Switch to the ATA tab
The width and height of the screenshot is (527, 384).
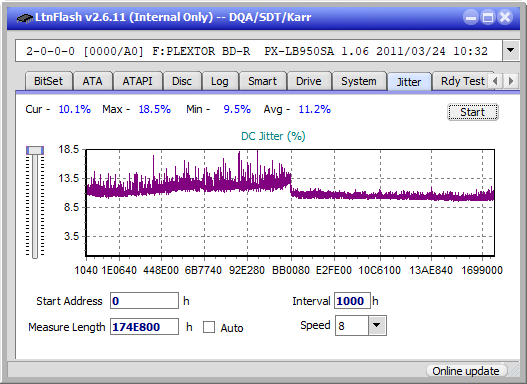click(x=92, y=81)
